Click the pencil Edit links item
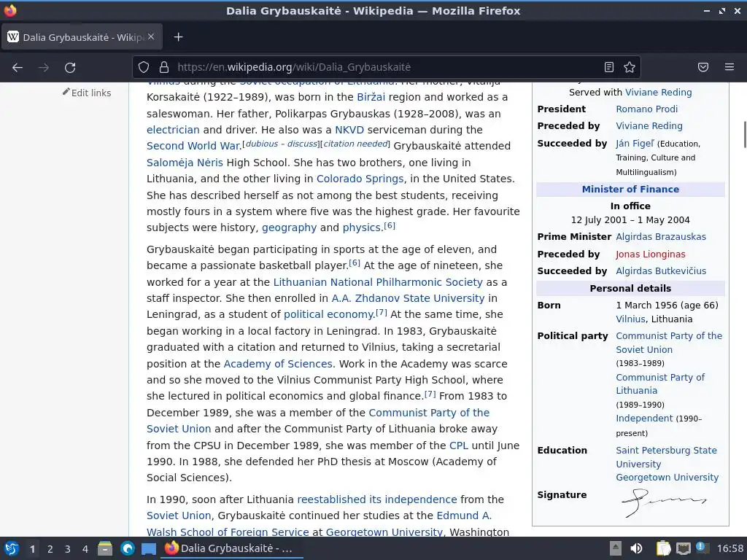The image size is (747, 560). (x=87, y=93)
